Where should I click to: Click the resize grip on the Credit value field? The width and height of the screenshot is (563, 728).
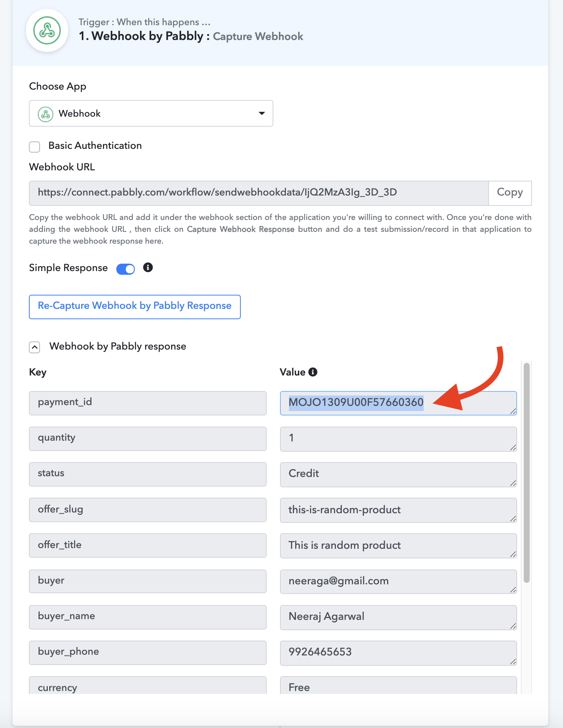click(513, 483)
